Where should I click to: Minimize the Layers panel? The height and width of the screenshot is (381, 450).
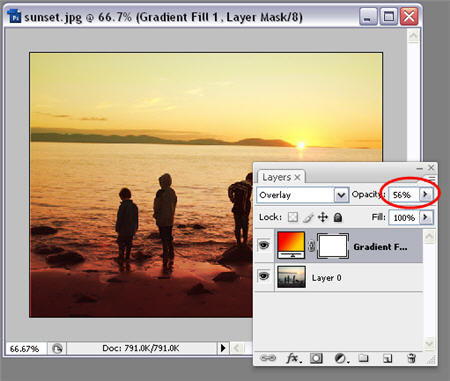[x=420, y=168]
